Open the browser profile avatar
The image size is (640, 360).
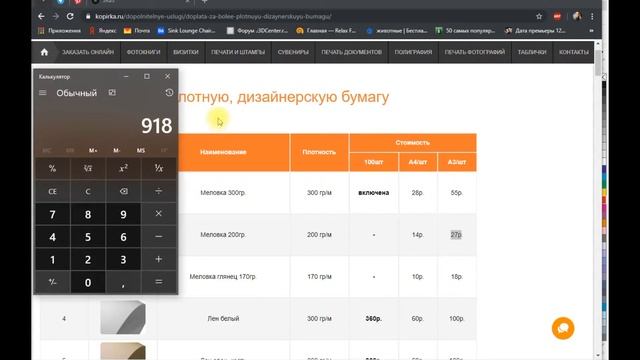(577, 16)
